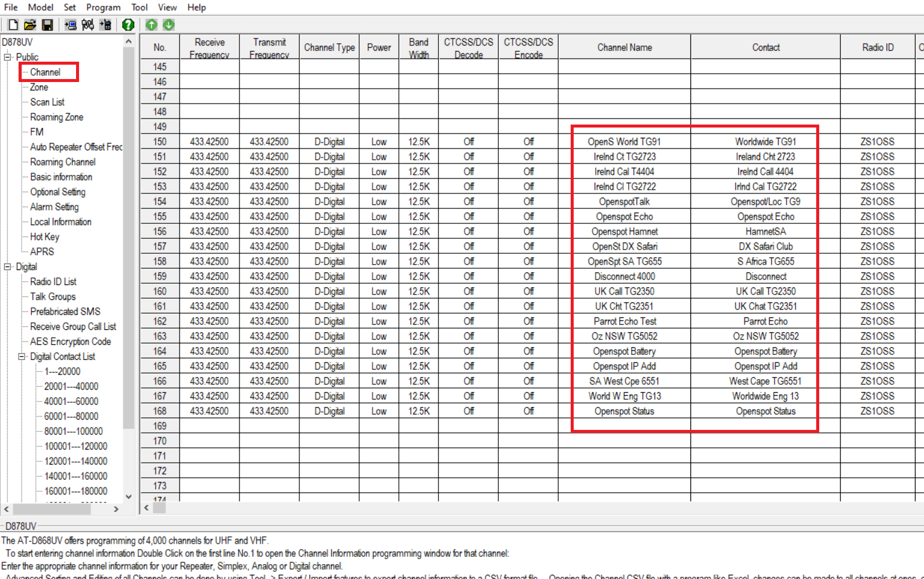Select Zone in the tree
Screen dimensions: 924x579
pyautogui.click(x=39, y=87)
